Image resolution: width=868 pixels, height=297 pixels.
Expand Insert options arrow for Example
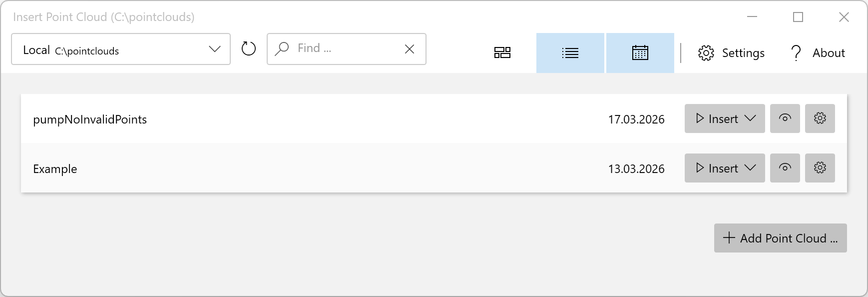tap(750, 168)
